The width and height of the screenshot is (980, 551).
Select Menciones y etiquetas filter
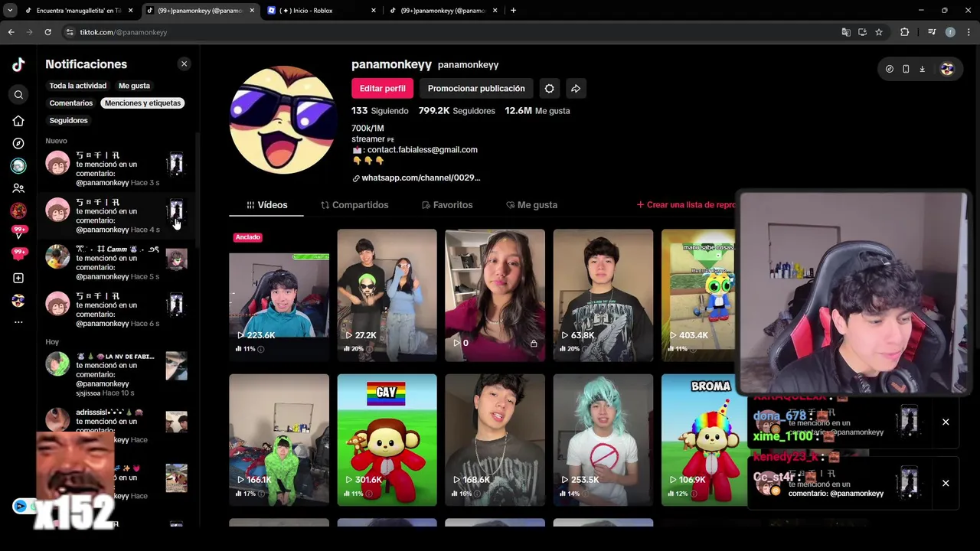point(142,103)
